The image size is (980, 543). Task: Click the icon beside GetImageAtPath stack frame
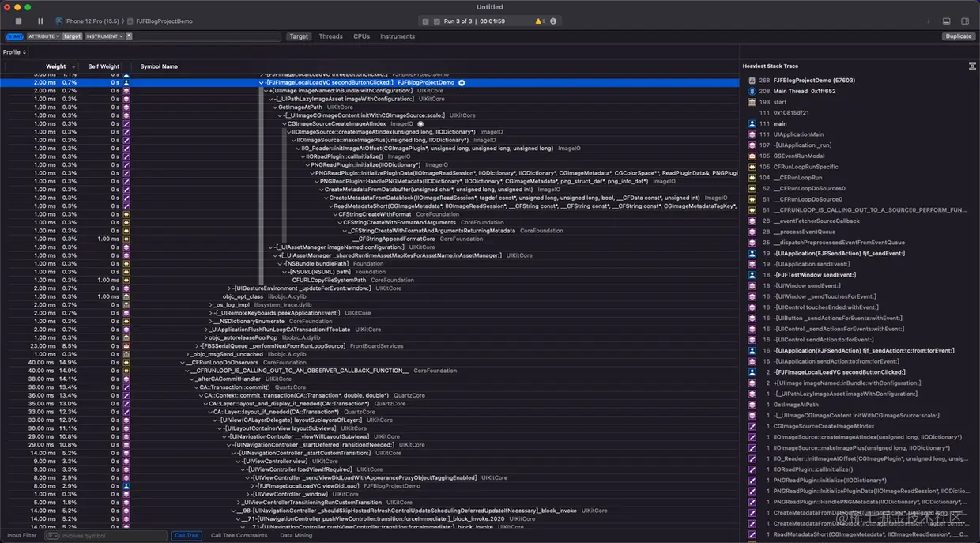pos(752,404)
